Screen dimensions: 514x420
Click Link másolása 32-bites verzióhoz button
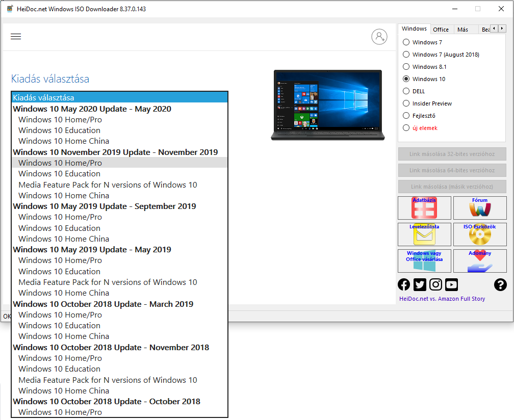point(452,154)
